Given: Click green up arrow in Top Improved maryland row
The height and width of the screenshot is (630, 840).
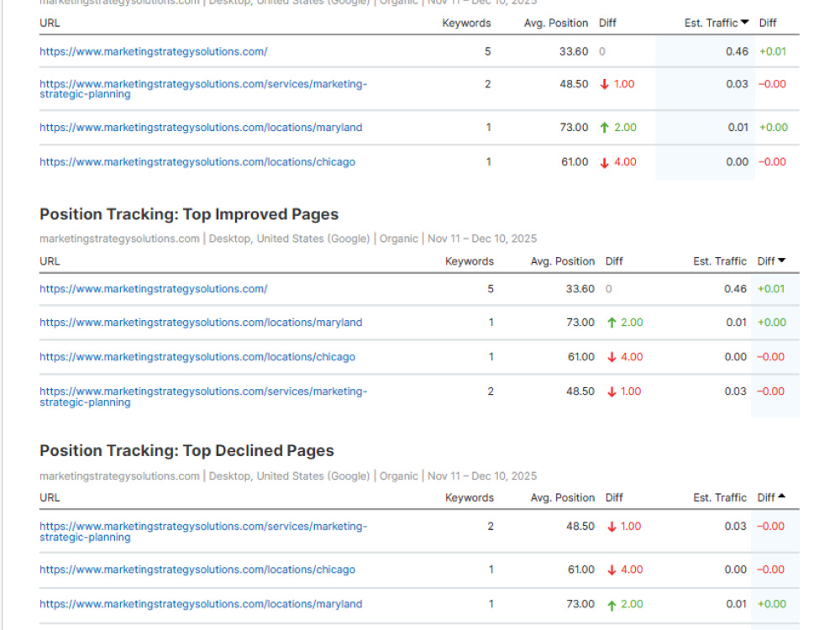Looking at the screenshot, I should (612, 323).
